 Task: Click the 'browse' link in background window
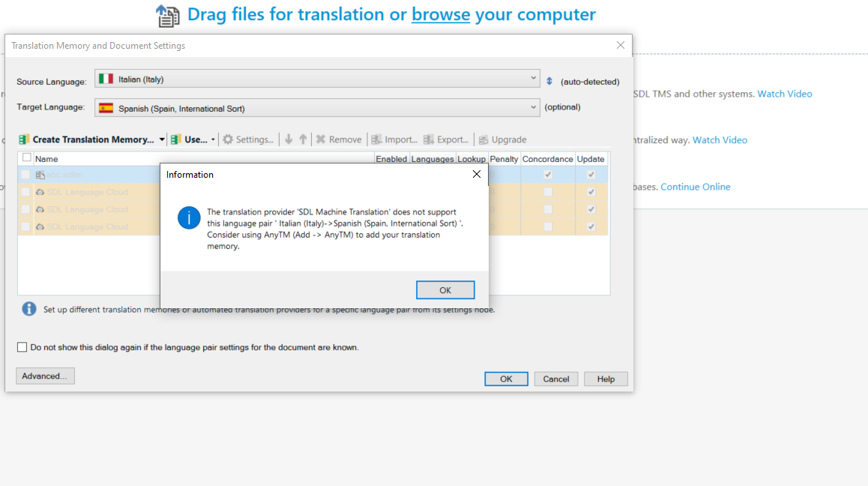[x=441, y=14]
